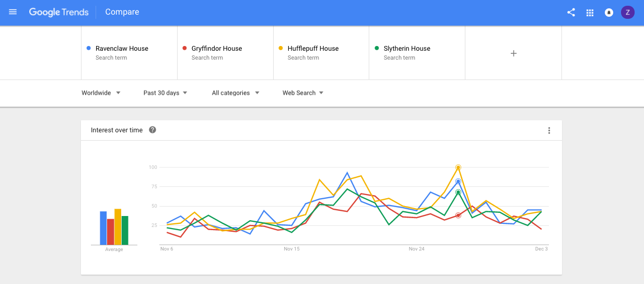Edit the Gryffindor House search term
The width and height of the screenshot is (644, 284).
[x=225, y=53]
